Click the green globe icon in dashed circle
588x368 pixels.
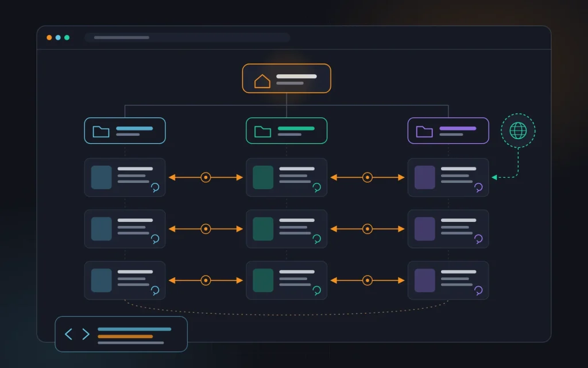tap(518, 131)
